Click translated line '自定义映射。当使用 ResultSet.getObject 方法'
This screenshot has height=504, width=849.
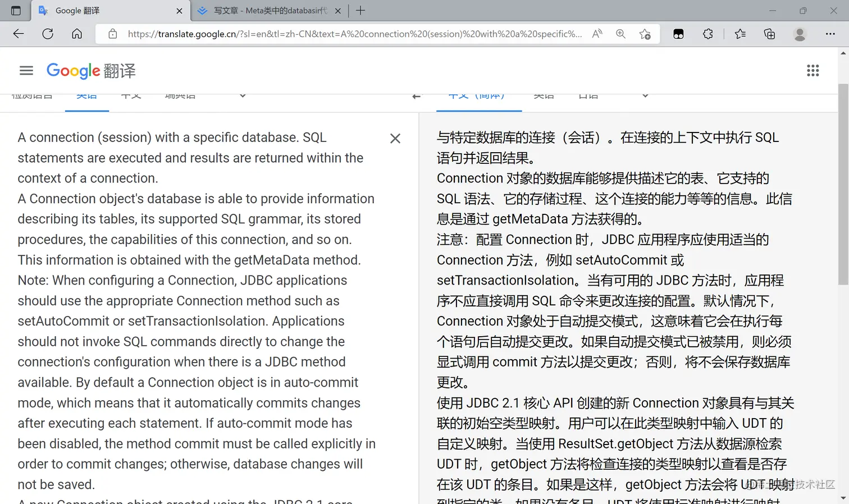click(609, 443)
